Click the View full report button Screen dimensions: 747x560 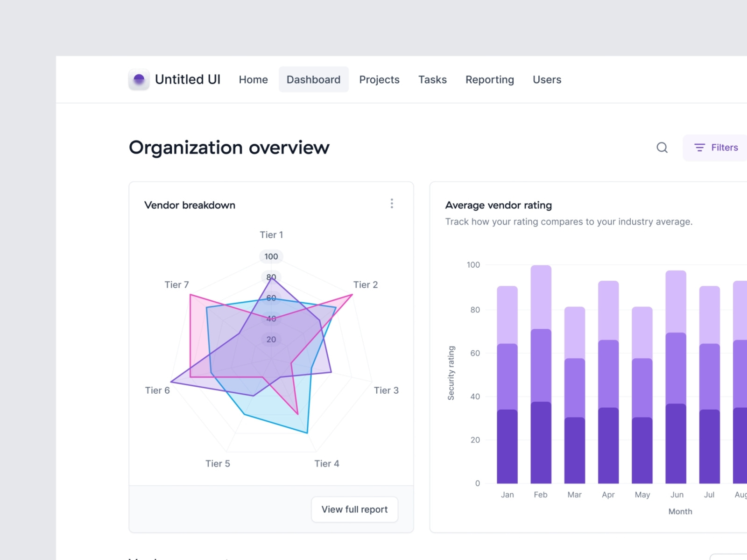tap(354, 509)
